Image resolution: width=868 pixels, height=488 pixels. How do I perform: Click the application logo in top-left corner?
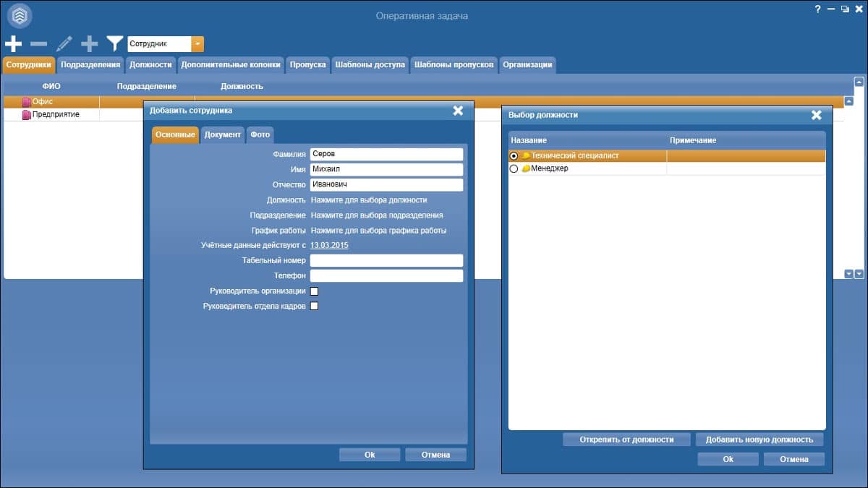coord(20,14)
